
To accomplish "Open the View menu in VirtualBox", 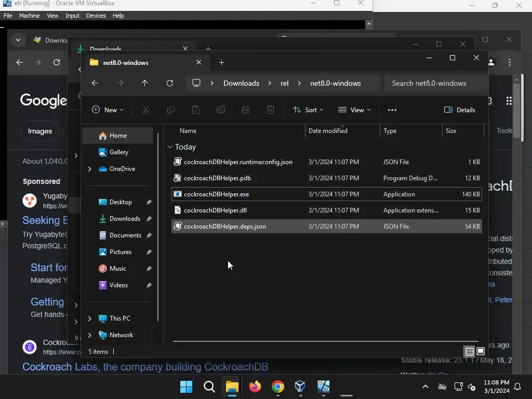I will [52, 16].
